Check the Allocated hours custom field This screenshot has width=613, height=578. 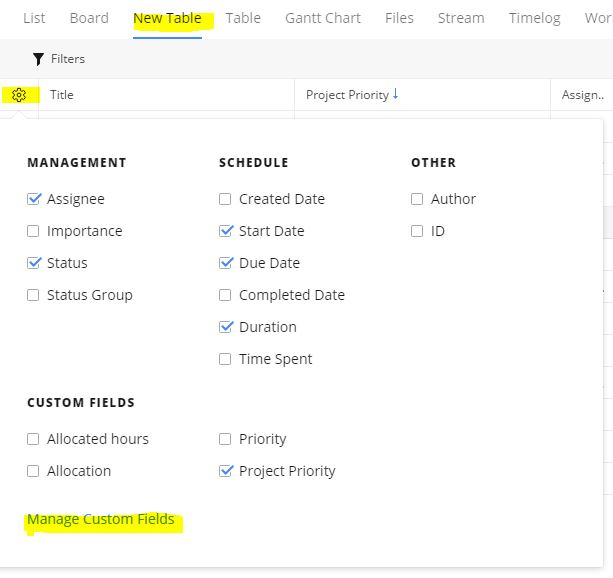click(34, 439)
